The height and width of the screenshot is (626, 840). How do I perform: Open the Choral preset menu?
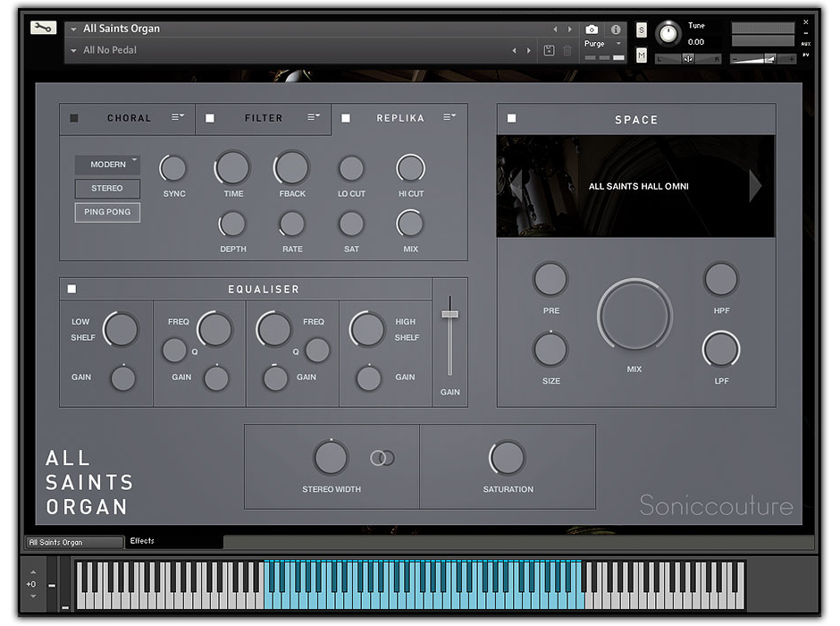178,117
